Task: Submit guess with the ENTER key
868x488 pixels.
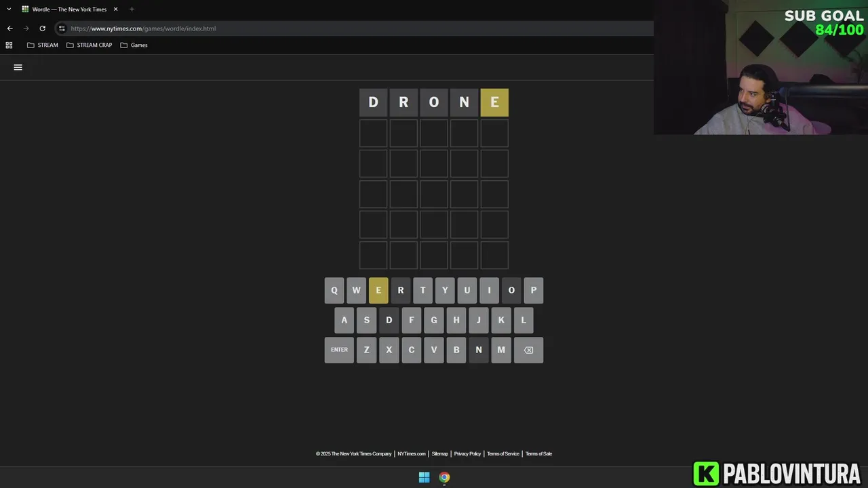Action: click(x=339, y=350)
